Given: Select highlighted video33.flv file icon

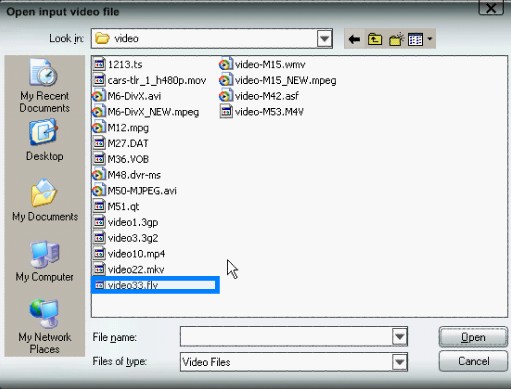Looking at the screenshot, I should pos(99,285).
